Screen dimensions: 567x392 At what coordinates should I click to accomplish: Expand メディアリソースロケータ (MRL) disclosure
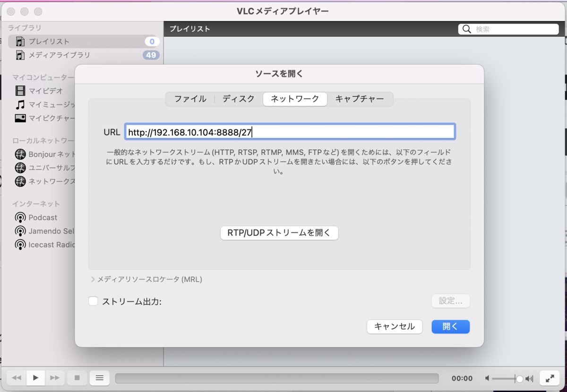(x=93, y=280)
